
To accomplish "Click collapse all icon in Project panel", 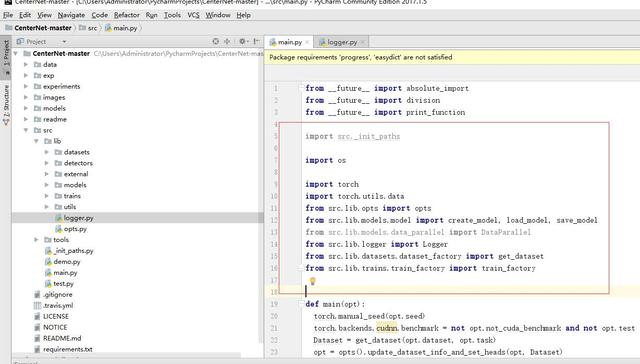I will (227, 41).
